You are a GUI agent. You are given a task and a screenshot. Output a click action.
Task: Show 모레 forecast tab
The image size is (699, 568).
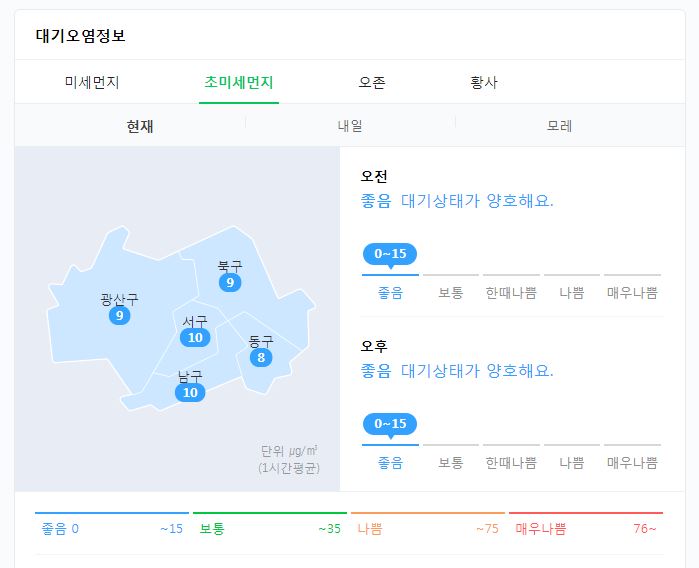pyautogui.click(x=559, y=127)
